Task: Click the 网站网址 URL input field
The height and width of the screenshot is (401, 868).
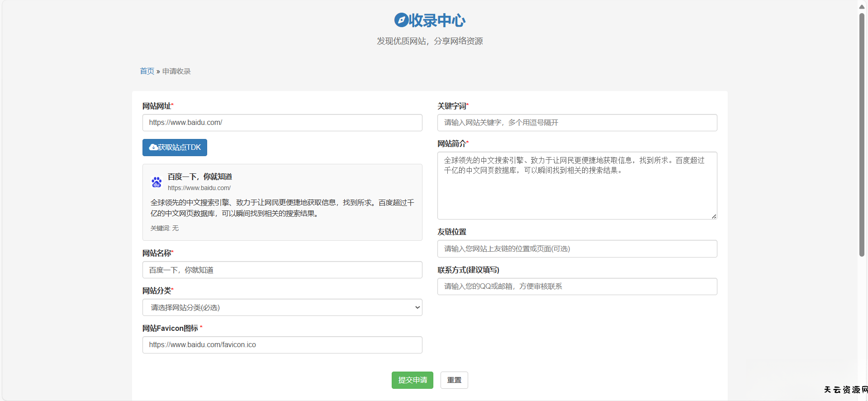Action: (x=282, y=123)
